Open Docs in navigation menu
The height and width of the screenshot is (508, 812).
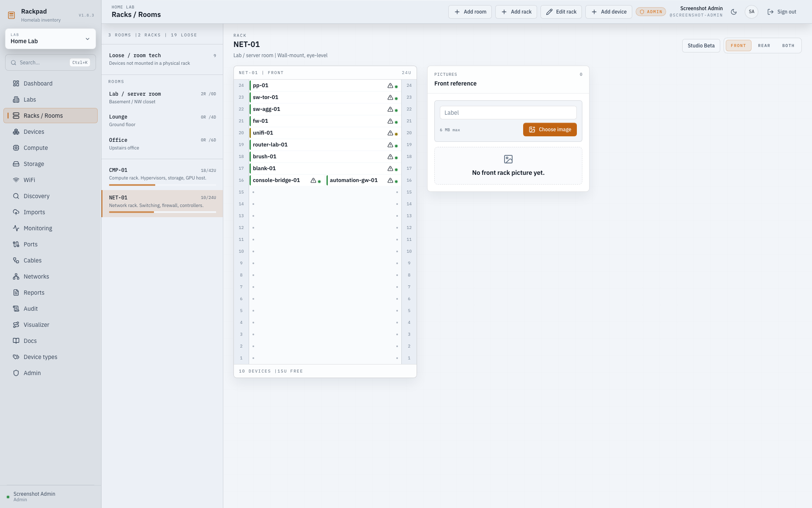click(x=50, y=341)
